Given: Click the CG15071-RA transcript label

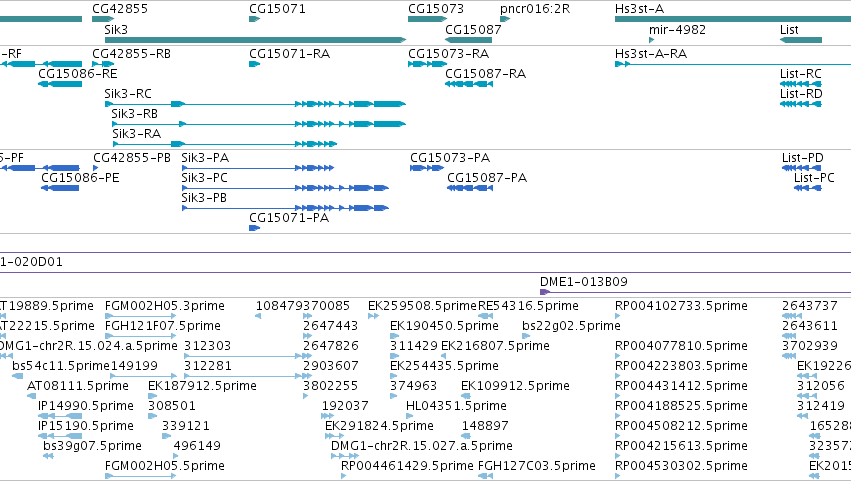Looking at the screenshot, I should click(289, 54).
